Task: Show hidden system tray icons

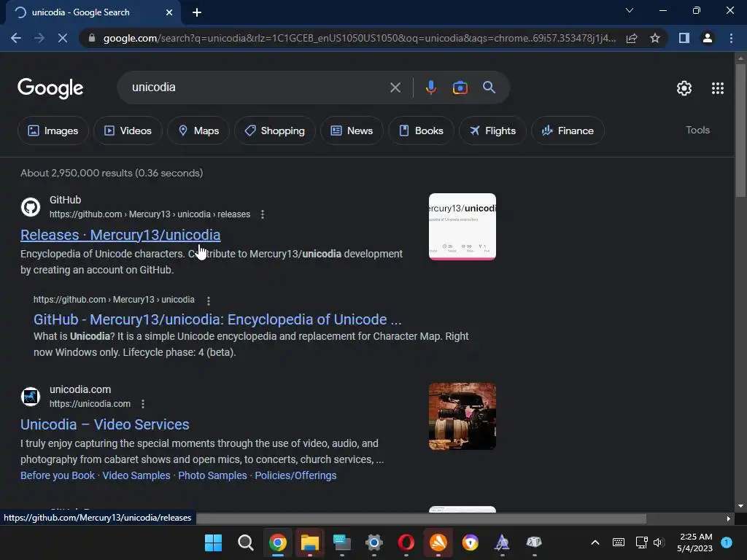Action: (595, 542)
